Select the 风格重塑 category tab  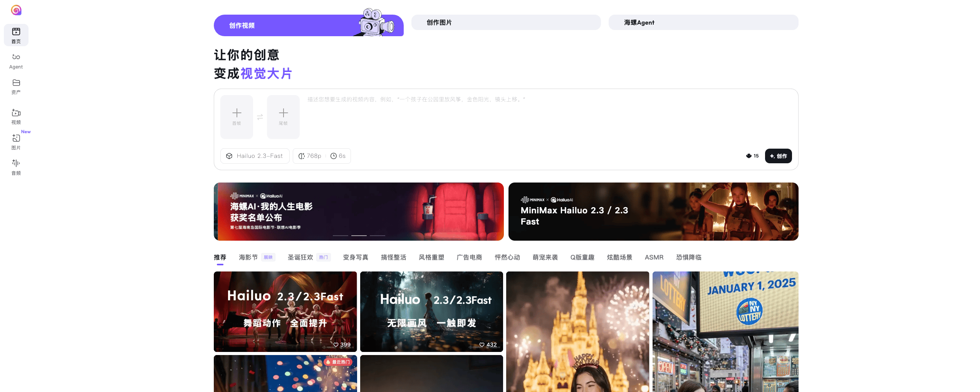click(x=431, y=257)
